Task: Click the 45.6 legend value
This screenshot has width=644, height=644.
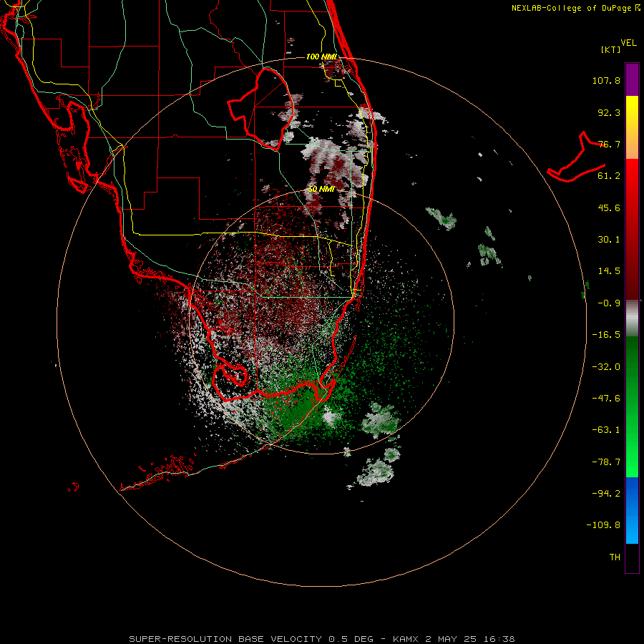Action: pos(609,208)
